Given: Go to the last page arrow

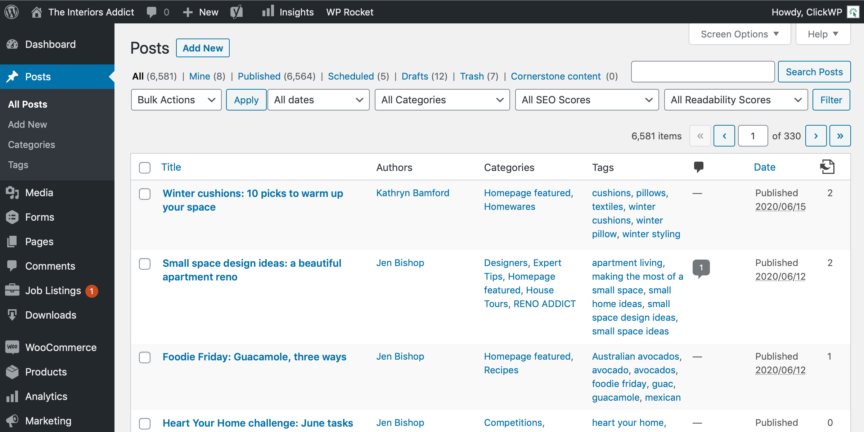Looking at the screenshot, I should pos(840,135).
